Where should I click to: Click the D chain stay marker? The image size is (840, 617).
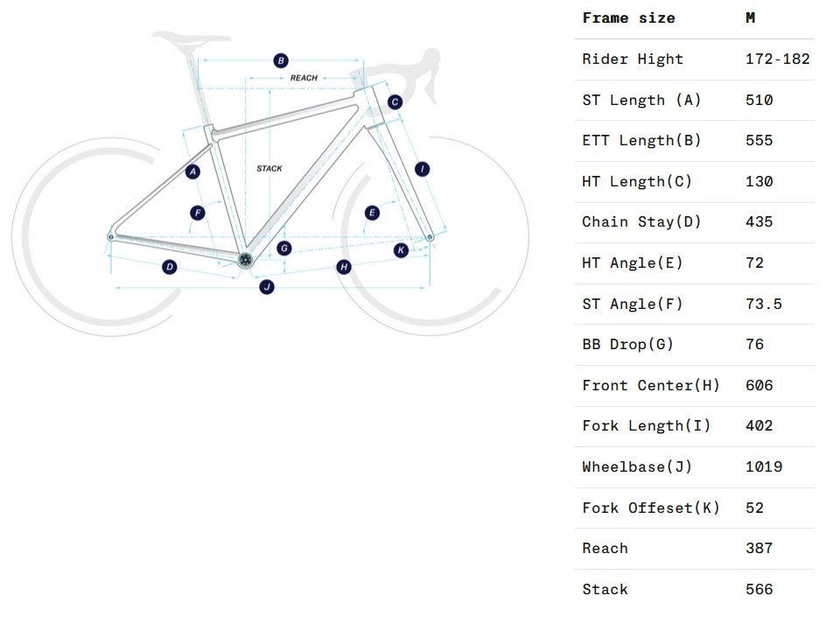click(x=170, y=266)
